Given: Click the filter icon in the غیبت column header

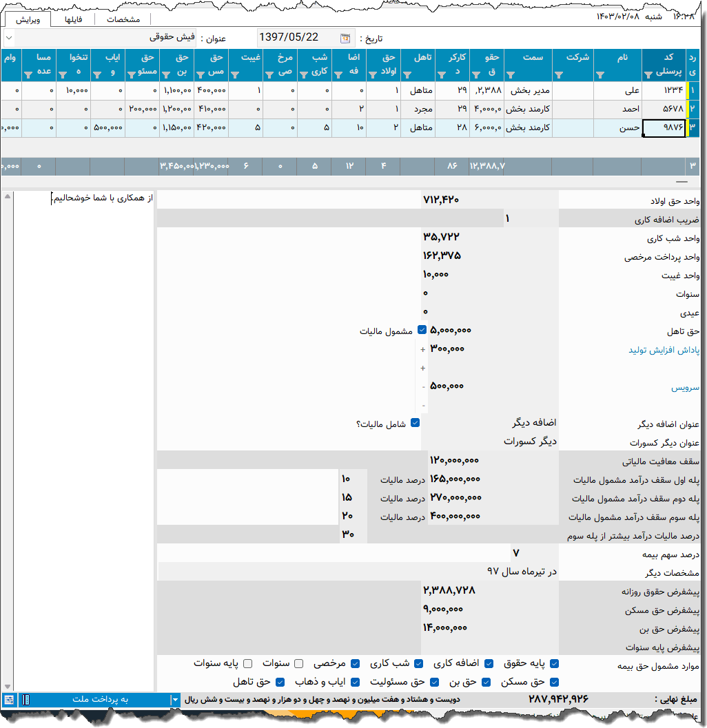Looking at the screenshot, I should coord(235,74).
